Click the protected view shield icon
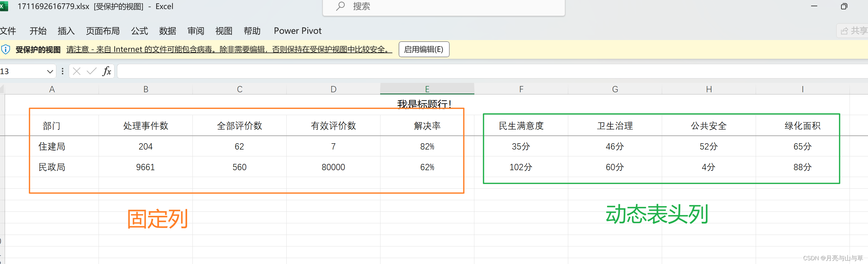 [5, 49]
